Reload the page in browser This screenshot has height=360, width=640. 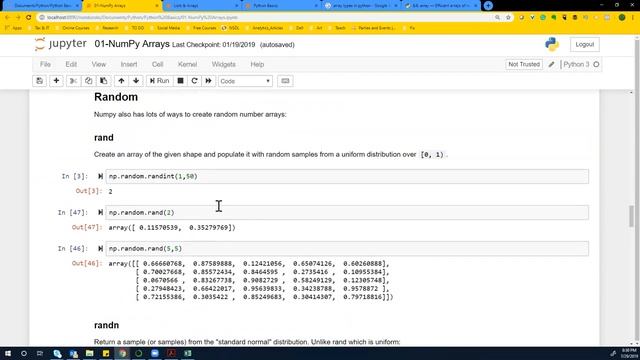[29, 17]
